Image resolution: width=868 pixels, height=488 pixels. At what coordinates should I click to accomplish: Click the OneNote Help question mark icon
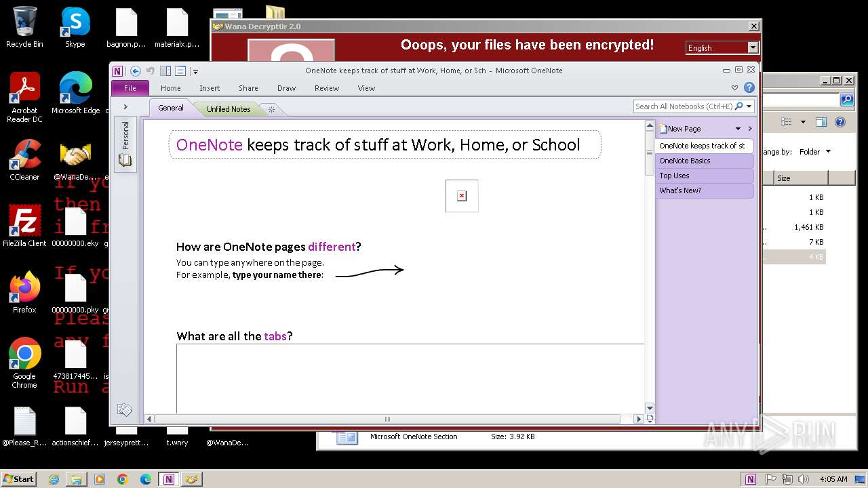[x=749, y=87]
